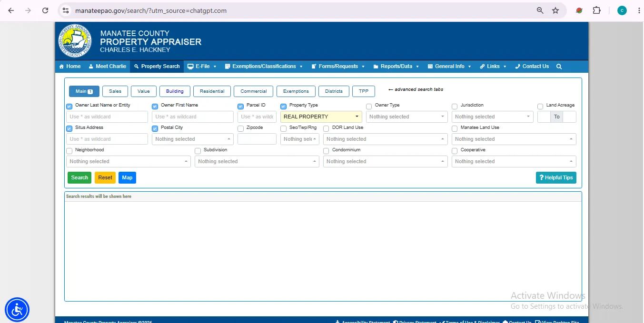The height and width of the screenshot is (323, 644).
Task: Reload the page with refresh icon
Action: [45, 10]
